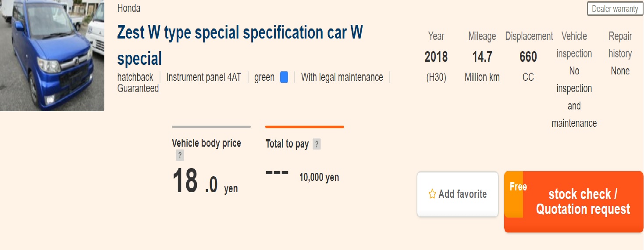
Task: Click the Vehicle inspection column heading
Action: pyautogui.click(x=574, y=45)
